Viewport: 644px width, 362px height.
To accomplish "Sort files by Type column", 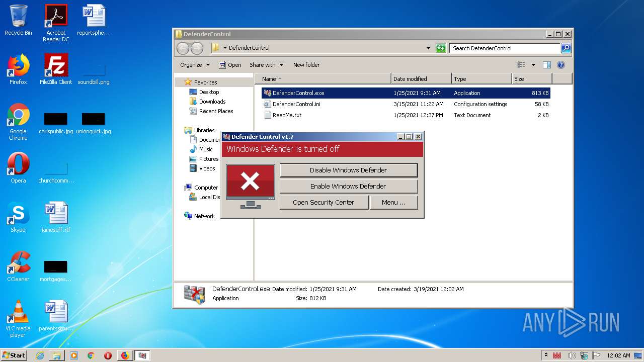I will click(x=481, y=79).
